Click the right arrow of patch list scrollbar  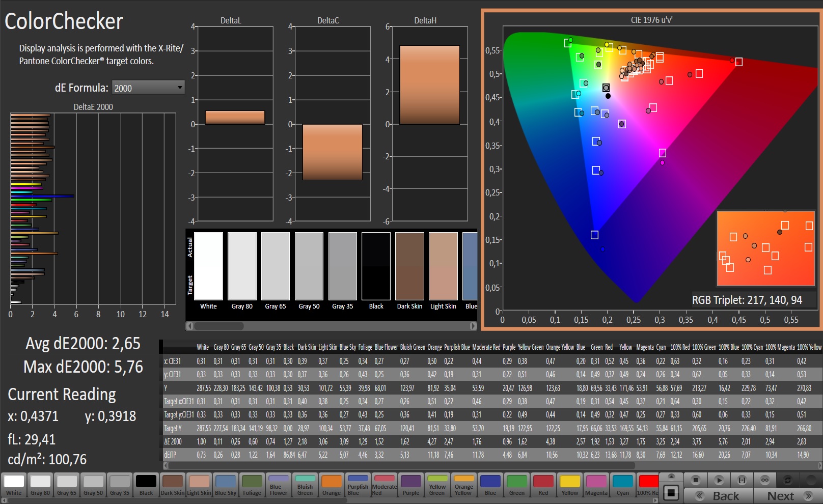[x=655, y=500]
